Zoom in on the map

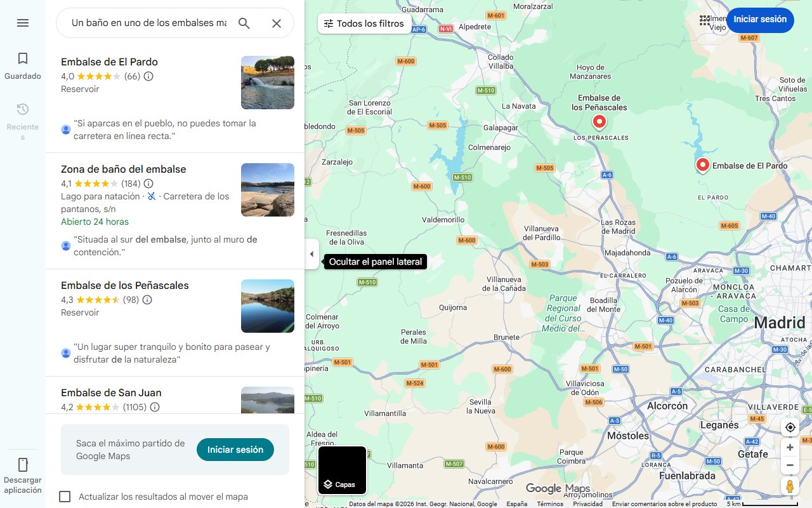[x=790, y=448]
